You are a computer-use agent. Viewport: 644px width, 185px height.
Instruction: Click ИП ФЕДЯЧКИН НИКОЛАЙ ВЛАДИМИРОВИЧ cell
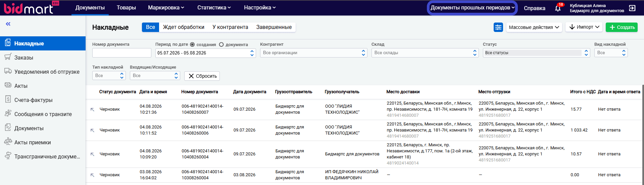pyautogui.click(x=352, y=175)
